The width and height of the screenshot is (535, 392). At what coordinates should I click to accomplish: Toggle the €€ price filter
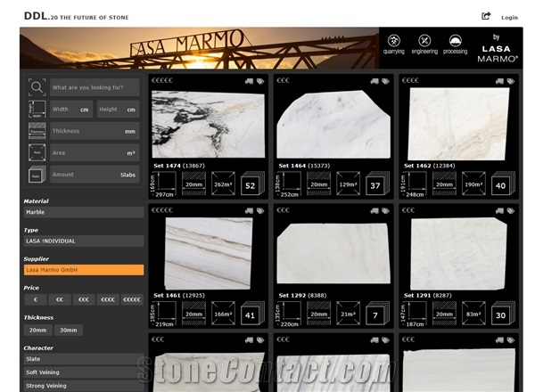[x=60, y=299]
